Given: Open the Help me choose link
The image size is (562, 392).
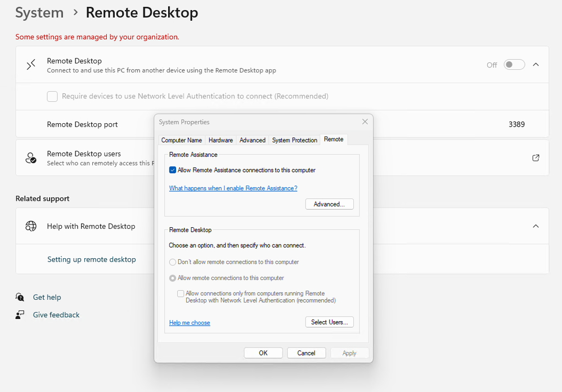Looking at the screenshot, I should click(x=190, y=323).
